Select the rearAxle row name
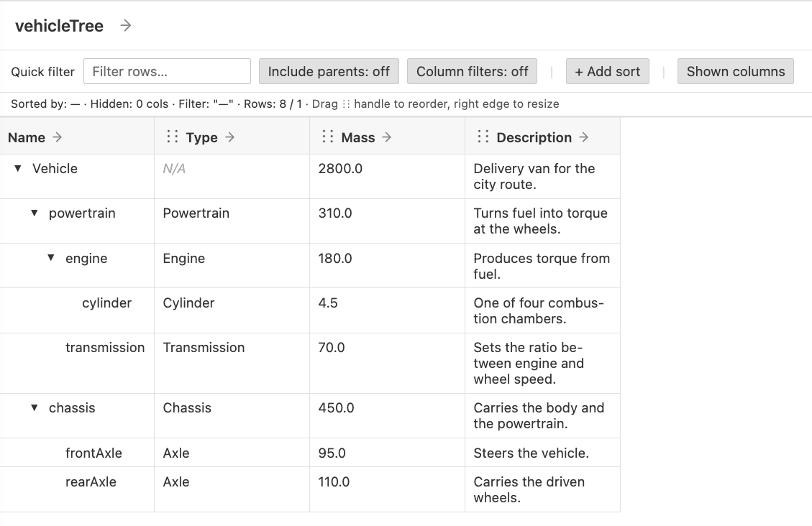The height and width of the screenshot is (526, 812). (91, 482)
